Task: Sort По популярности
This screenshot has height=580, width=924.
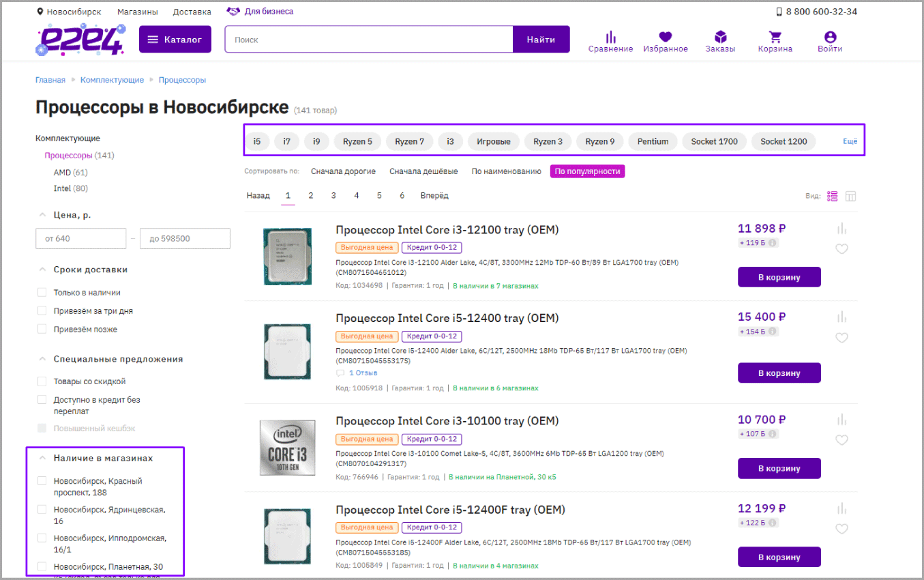Action: point(587,171)
